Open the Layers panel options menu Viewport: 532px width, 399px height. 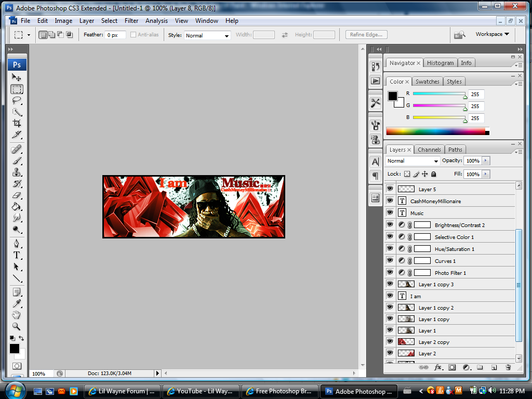click(x=518, y=152)
